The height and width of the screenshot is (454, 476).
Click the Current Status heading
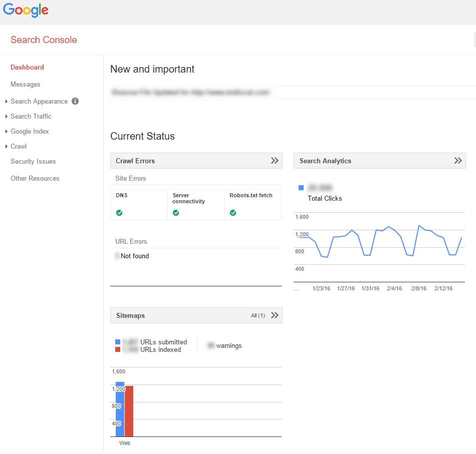(x=142, y=136)
